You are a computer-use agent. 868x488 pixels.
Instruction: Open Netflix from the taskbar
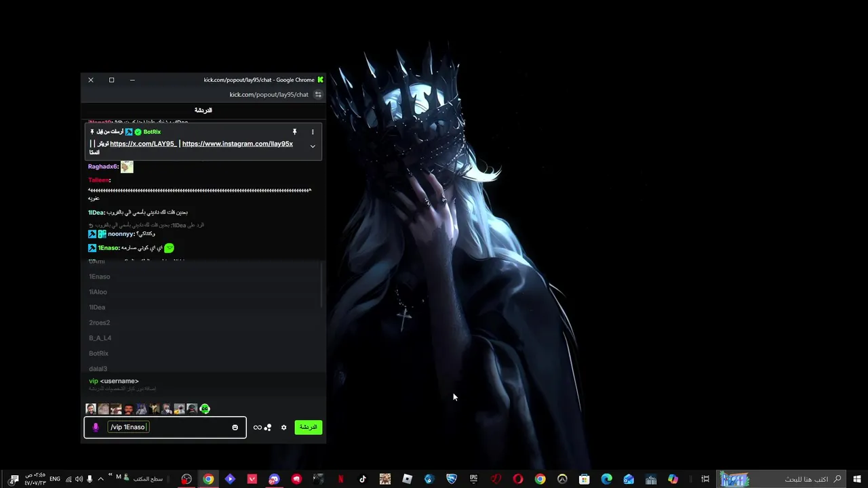pyautogui.click(x=340, y=479)
